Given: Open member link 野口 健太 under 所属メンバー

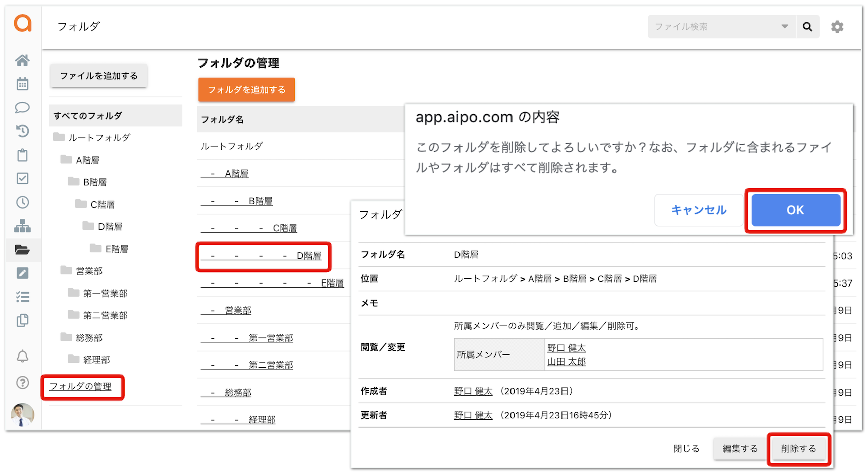Looking at the screenshot, I should click(567, 348).
